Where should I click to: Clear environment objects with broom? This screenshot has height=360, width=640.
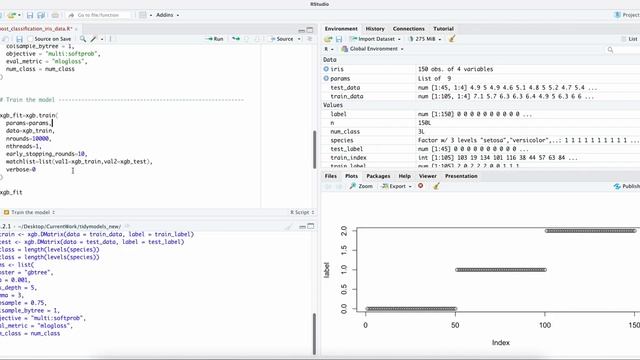(452, 39)
